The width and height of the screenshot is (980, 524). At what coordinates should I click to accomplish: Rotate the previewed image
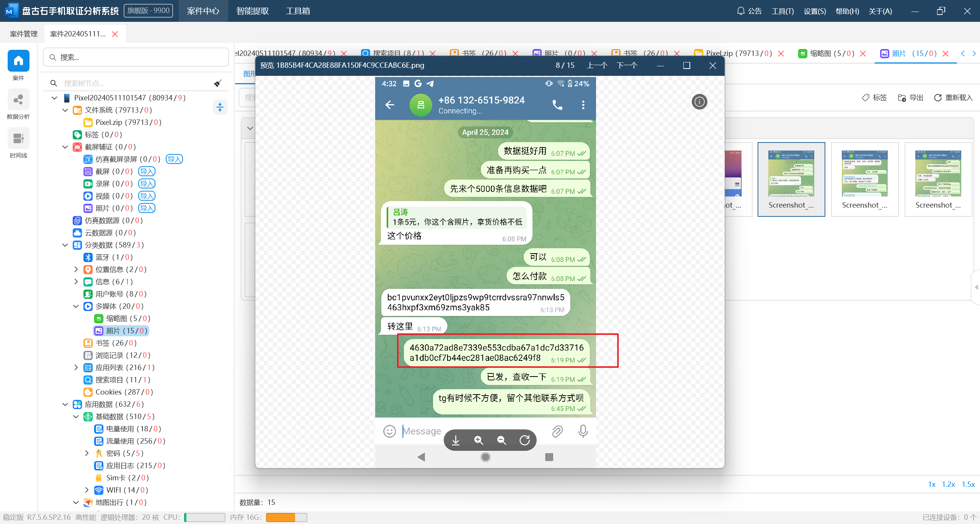[524, 440]
